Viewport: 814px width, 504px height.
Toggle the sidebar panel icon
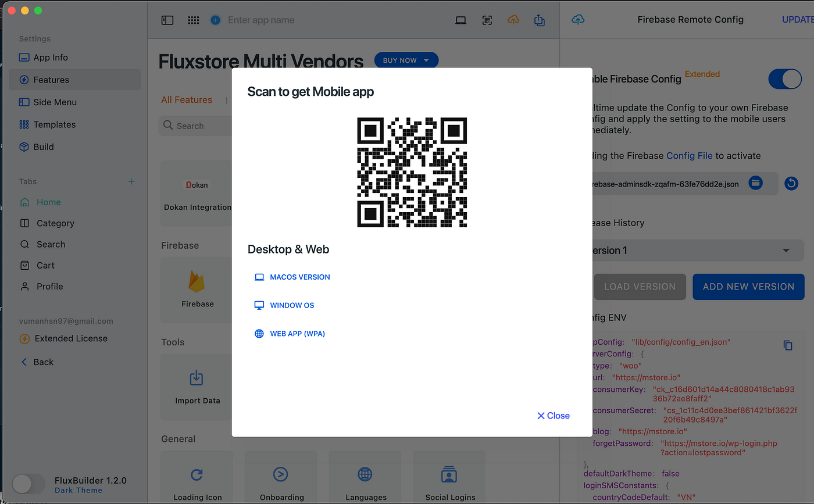pos(167,20)
